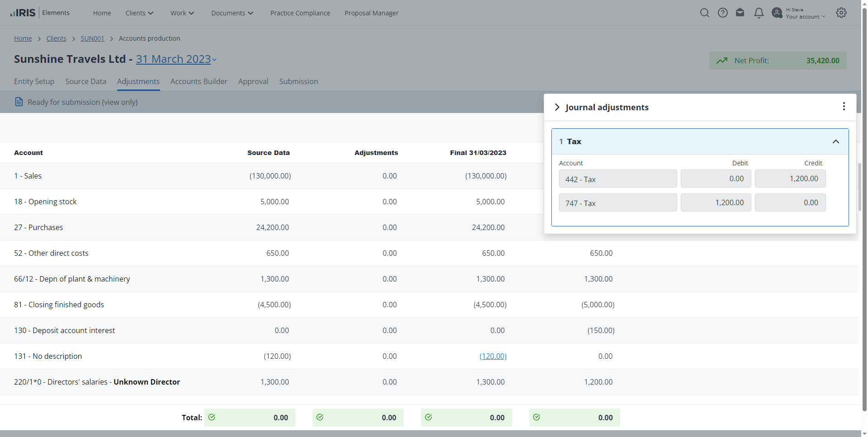868x437 pixels.
Task: Click the Account column header
Action: (28, 153)
